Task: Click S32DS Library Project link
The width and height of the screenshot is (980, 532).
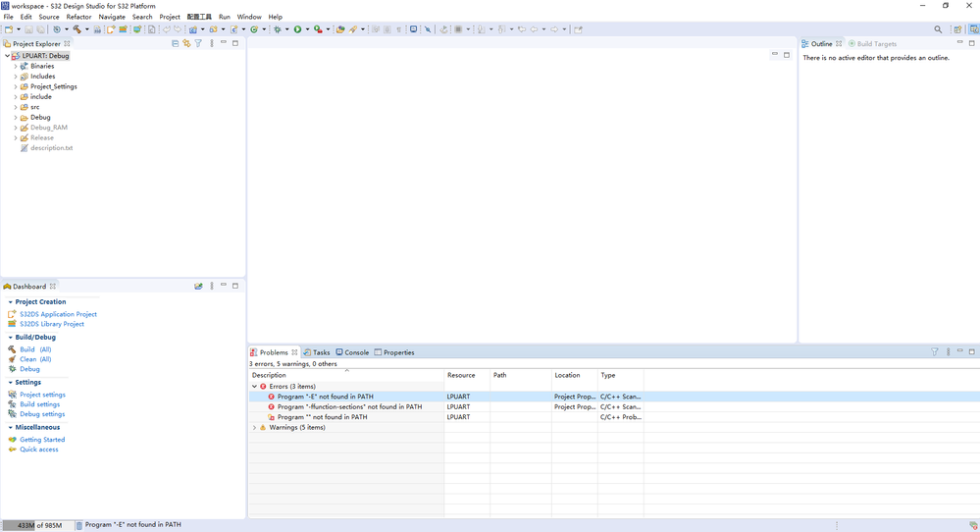Action: point(52,324)
